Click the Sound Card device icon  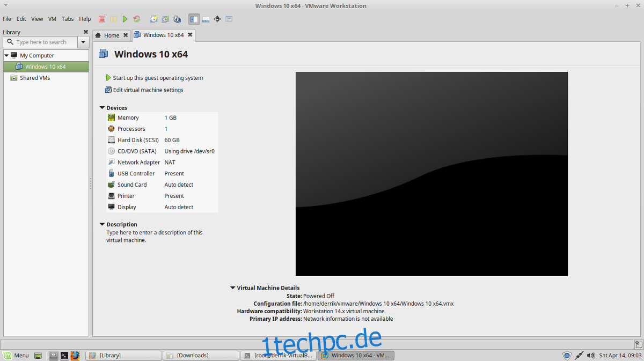point(111,185)
